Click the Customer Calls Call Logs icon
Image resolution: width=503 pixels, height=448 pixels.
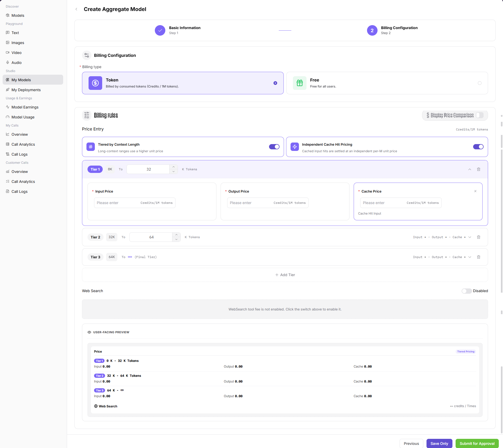(8, 192)
